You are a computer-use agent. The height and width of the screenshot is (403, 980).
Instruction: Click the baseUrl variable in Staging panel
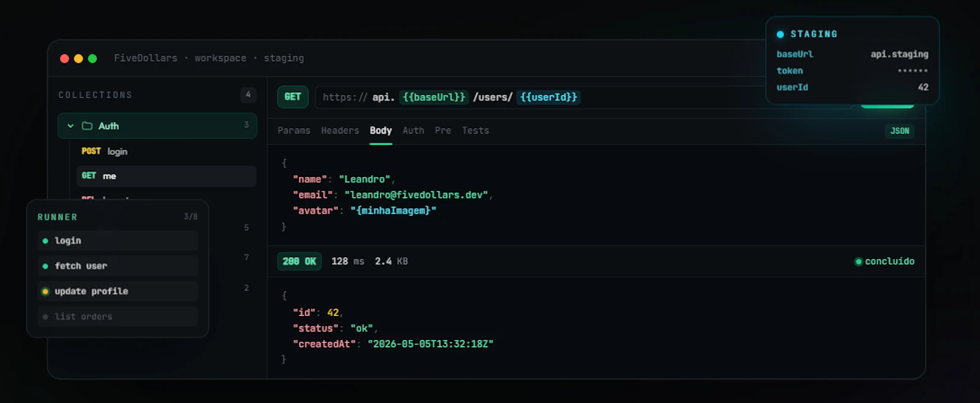tap(795, 54)
